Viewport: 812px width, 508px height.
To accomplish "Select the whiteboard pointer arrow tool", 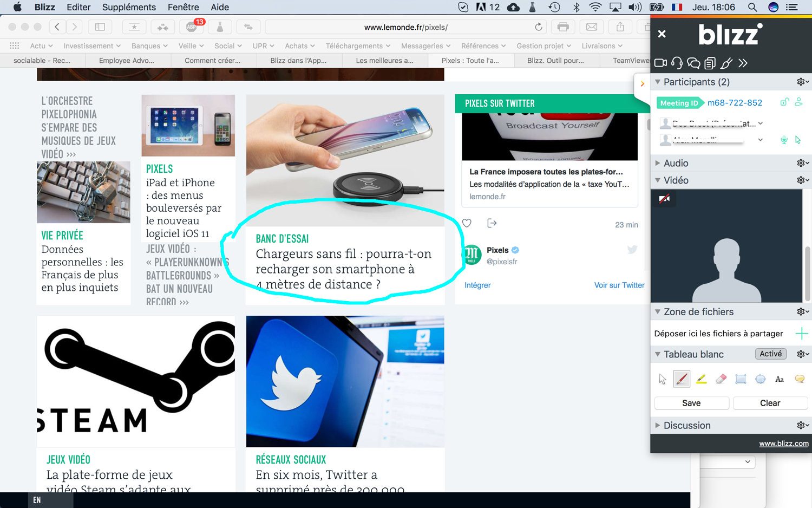I will click(x=663, y=379).
